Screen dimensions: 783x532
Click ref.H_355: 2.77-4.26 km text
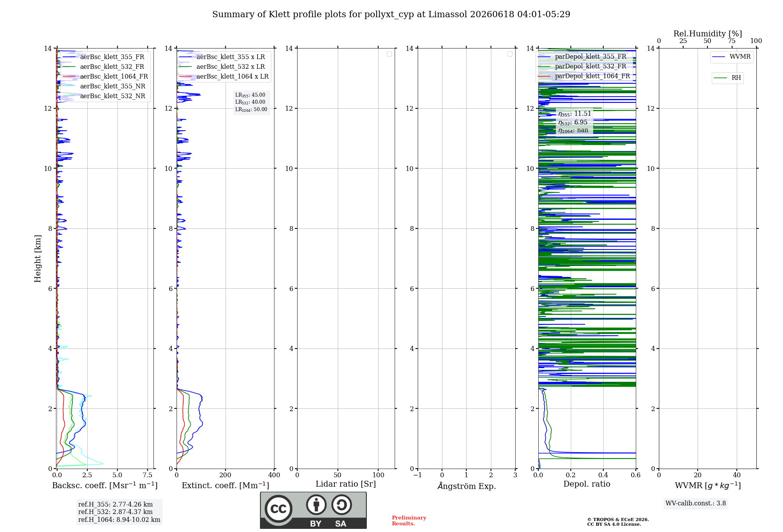[x=115, y=505]
